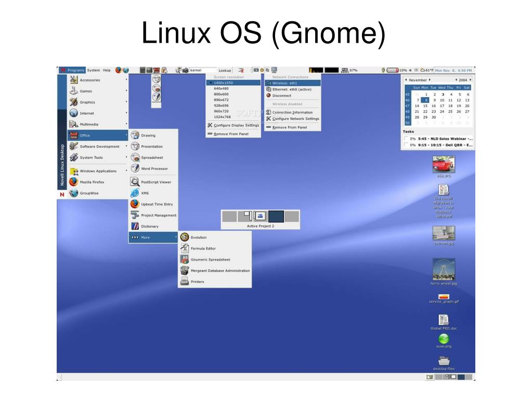The width and height of the screenshot is (532, 399).
Task: Open the Help menu in the top panel
Action: (x=107, y=70)
